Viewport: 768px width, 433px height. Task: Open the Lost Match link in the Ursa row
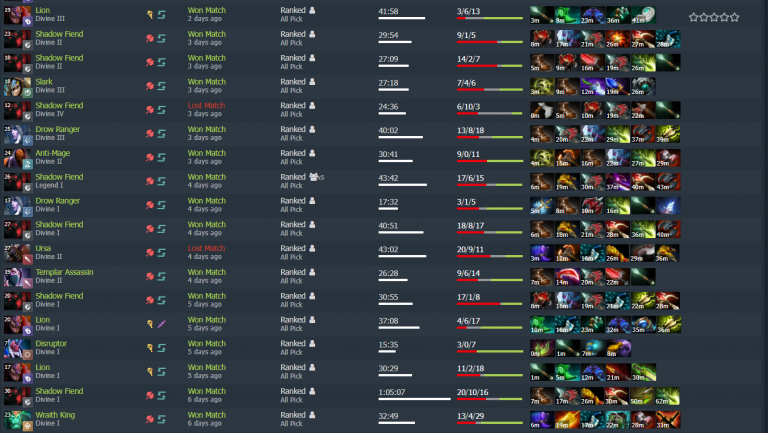[206, 248]
